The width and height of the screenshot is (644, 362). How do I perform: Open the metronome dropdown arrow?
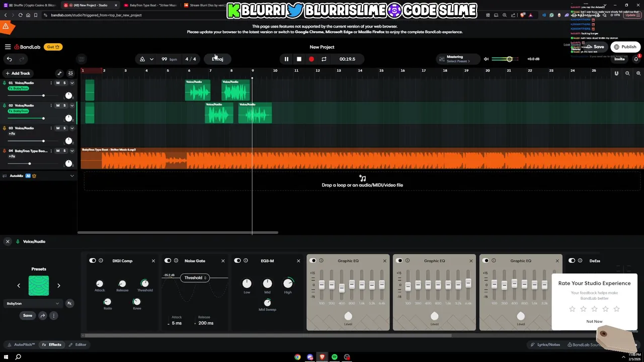[x=151, y=59]
